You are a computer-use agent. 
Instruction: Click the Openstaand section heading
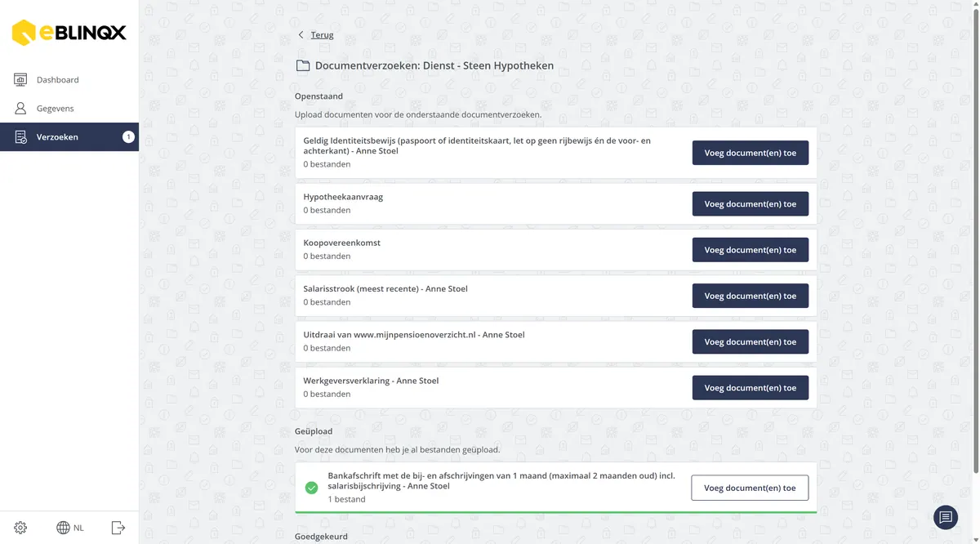coord(318,96)
